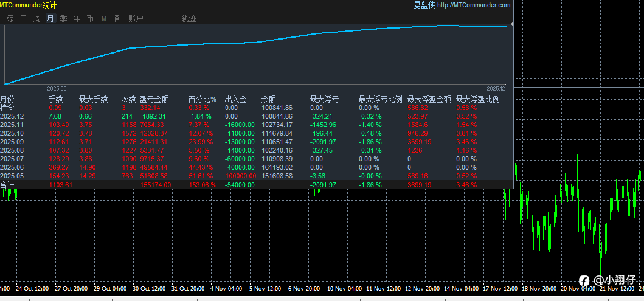Click the 百分比% column header

pos(202,99)
